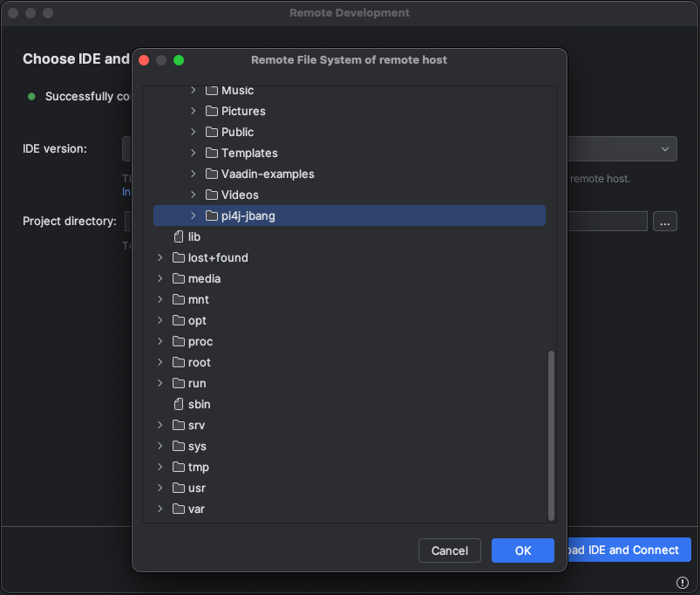Click the Videos folder icon
Screen dimensions: 700x595
tap(212, 195)
